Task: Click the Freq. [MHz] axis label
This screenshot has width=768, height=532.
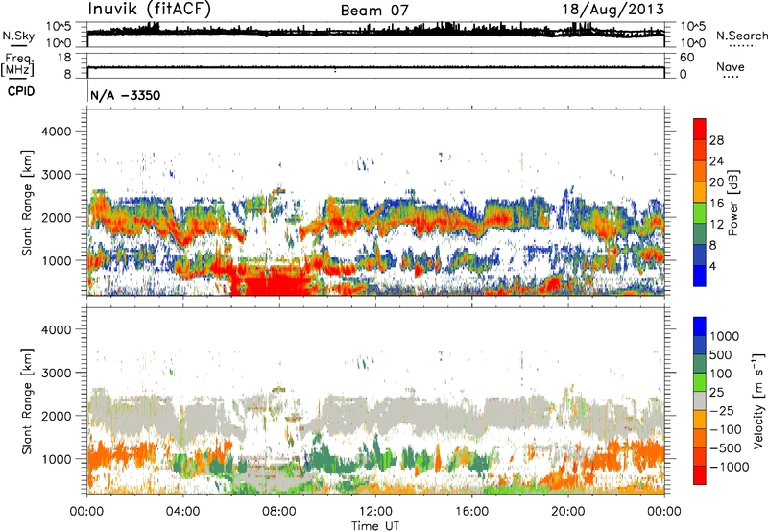Action: pyautogui.click(x=18, y=64)
